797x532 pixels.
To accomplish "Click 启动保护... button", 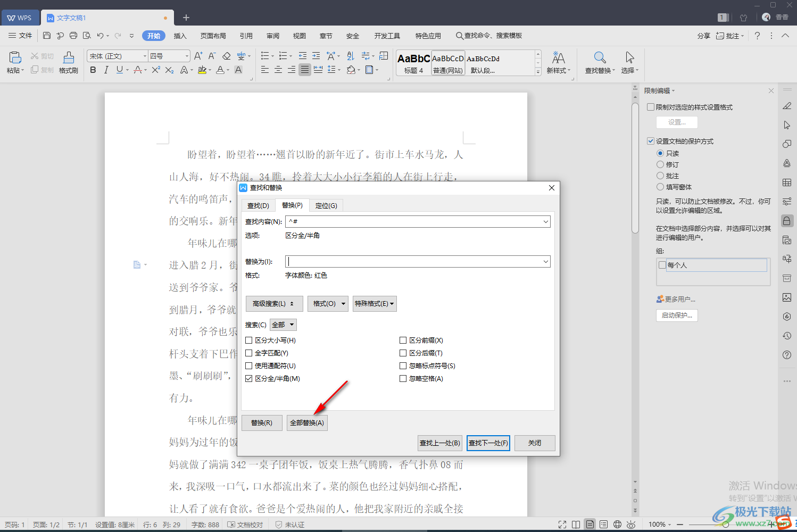I will click(677, 315).
